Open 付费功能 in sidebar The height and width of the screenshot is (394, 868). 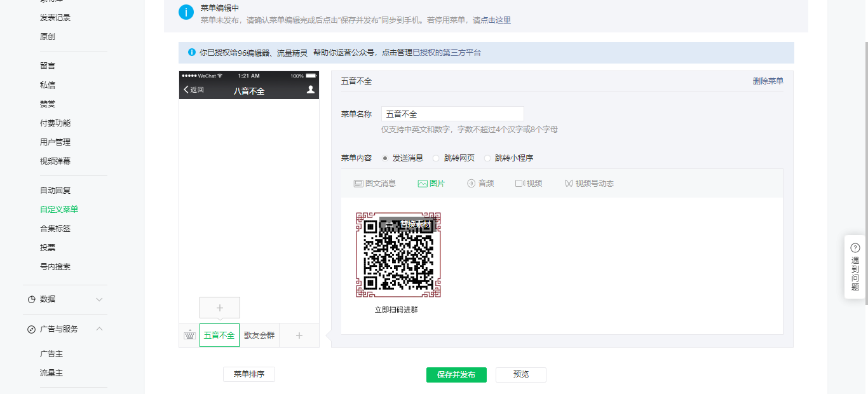click(55, 123)
